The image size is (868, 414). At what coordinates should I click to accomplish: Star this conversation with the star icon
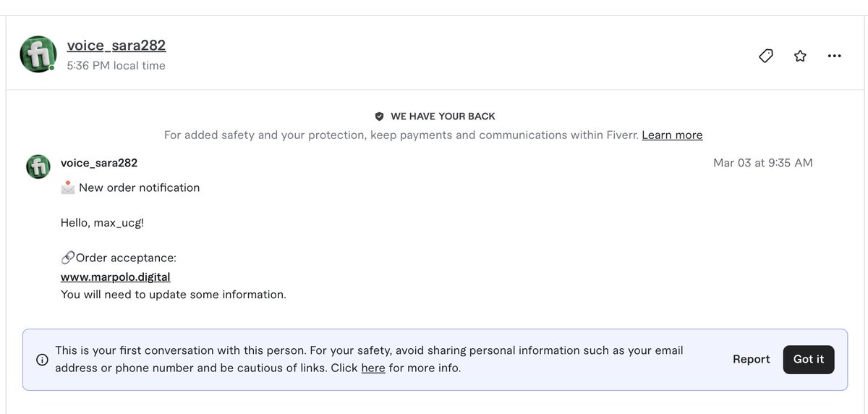coord(800,56)
